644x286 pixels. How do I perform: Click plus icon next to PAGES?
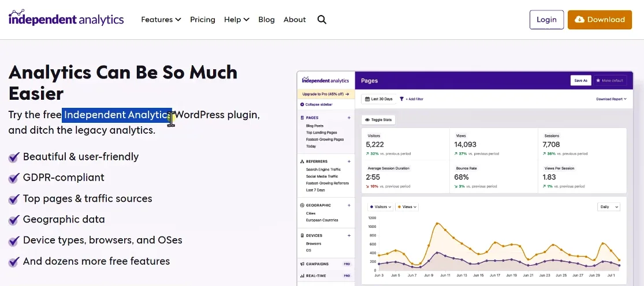[x=349, y=118]
